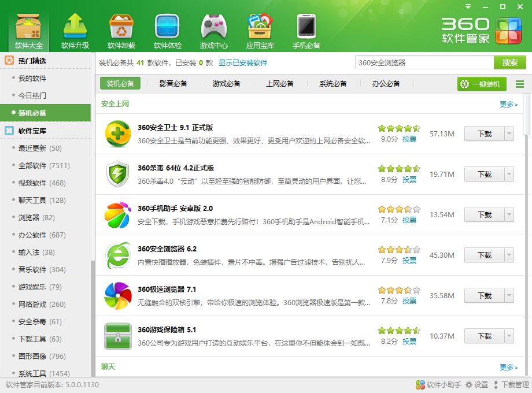Open the 软件大全 toolbar icon
Screen dimensions: 532x393
click(x=29, y=32)
